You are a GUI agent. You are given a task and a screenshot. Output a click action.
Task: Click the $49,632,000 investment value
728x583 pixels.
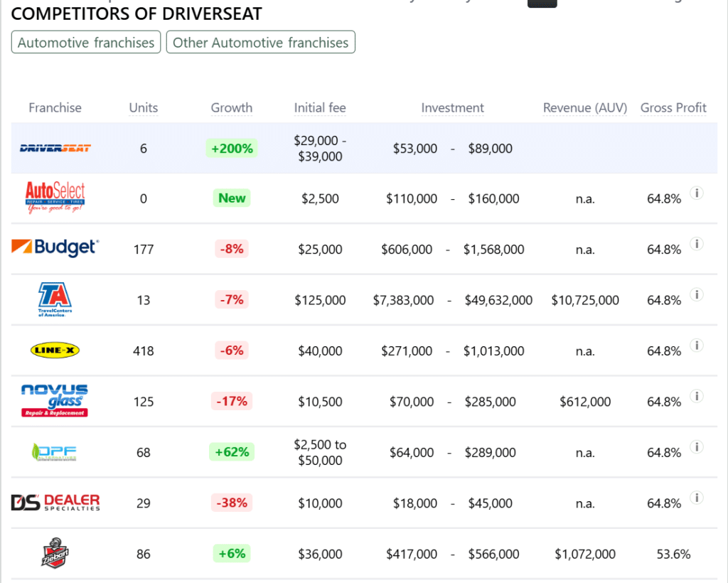coord(498,300)
